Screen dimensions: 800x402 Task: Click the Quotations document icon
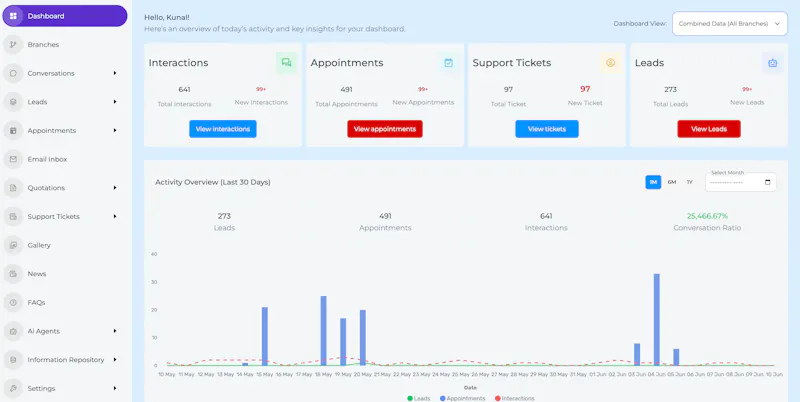(13, 188)
